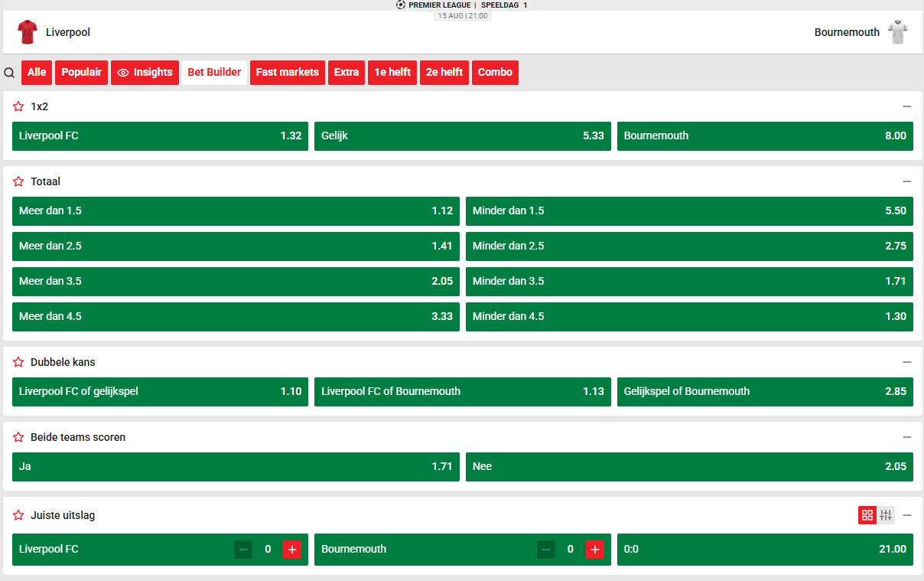Bet on Meer dan 2.5 goals
Screen dimensions: 924x581
[236, 246]
